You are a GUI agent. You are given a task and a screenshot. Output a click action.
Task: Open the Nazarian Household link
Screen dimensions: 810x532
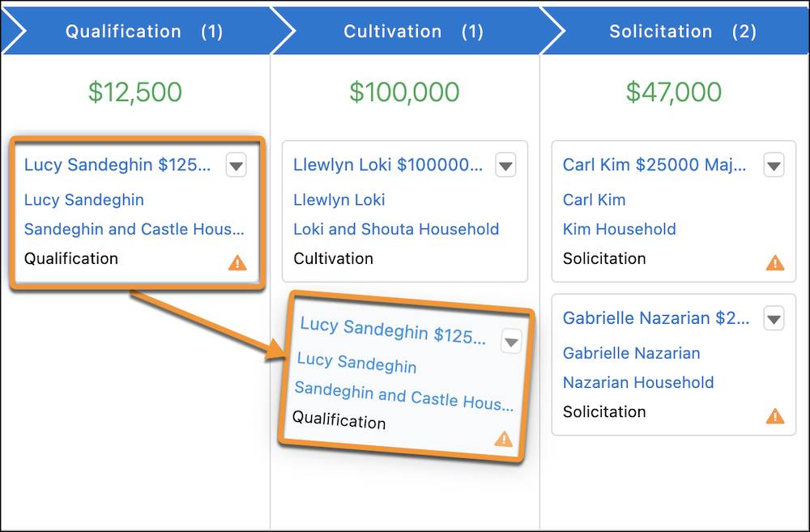click(x=638, y=381)
